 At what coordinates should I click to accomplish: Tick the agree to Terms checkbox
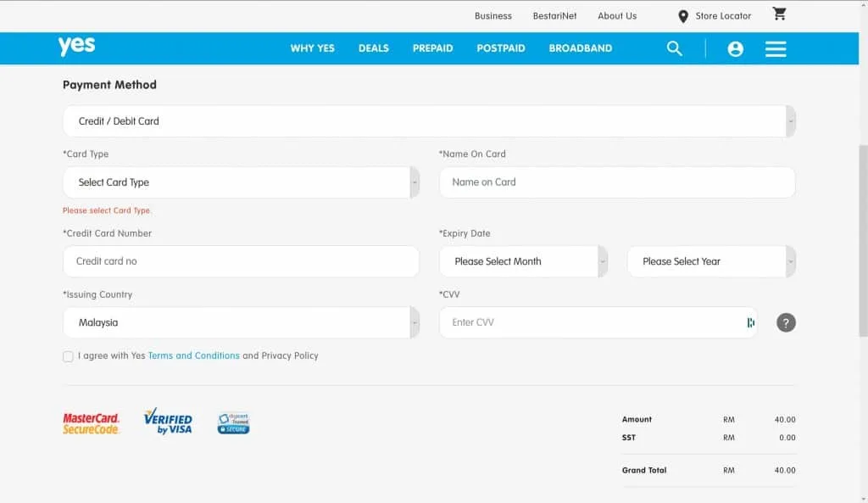68,356
